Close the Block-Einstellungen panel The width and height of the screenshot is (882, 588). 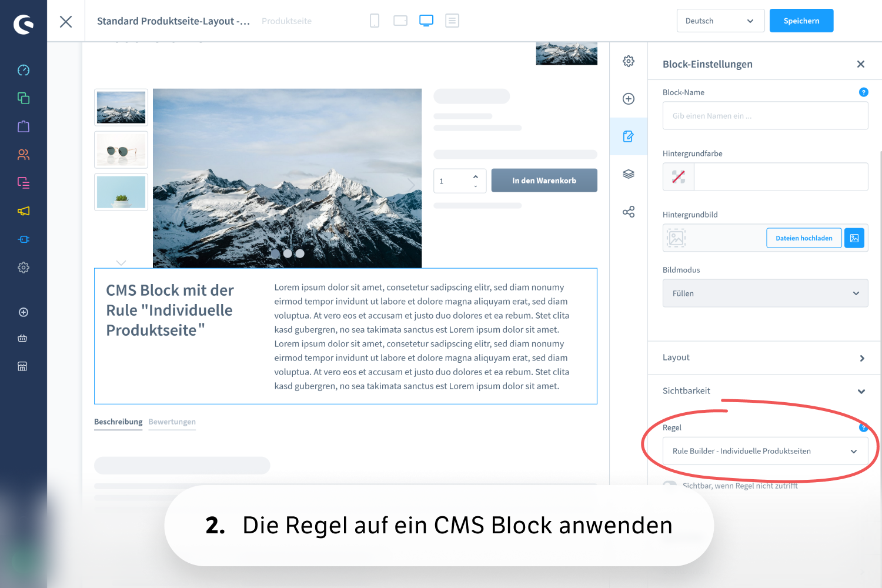pyautogui.click(x=861, y=64)
